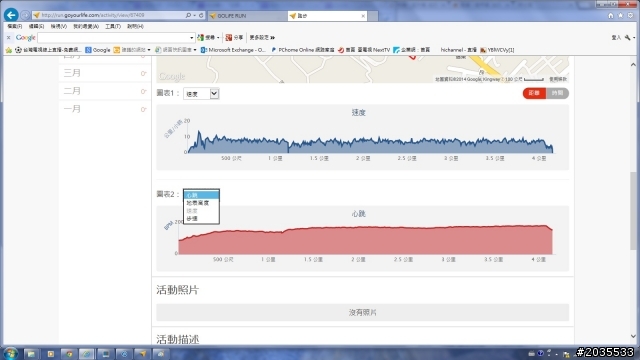Image resolution: width=640 pixels, height=360 pixels.
Task: Open the PChome Online 網路家庭 bookmark
Action: tap(302, 50)
